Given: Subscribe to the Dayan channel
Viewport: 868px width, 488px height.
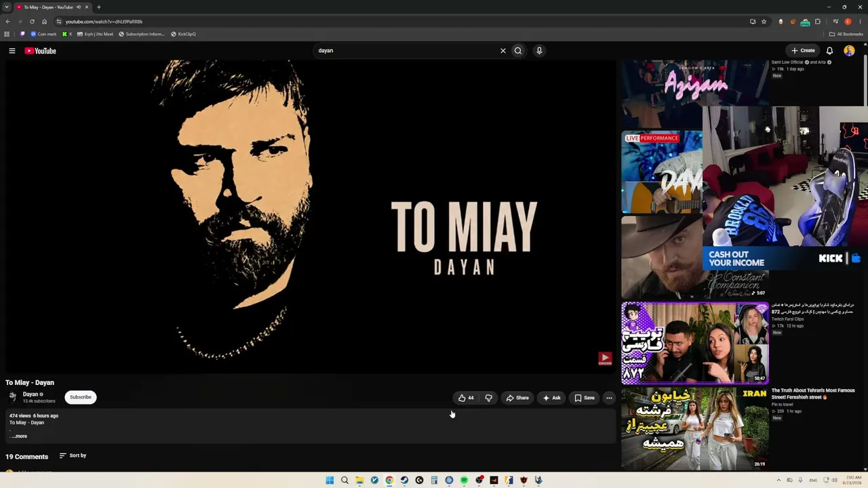Looking at the screenshot, I should pyautogui.click(x=81, y=397).
